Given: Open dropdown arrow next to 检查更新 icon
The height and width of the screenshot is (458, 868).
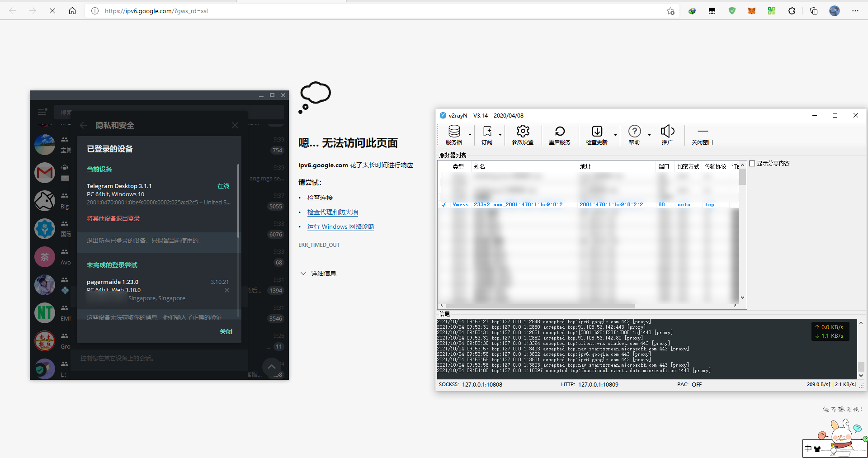Looking at the screenshot, I should pyautogui.click(x=615, y=135).
